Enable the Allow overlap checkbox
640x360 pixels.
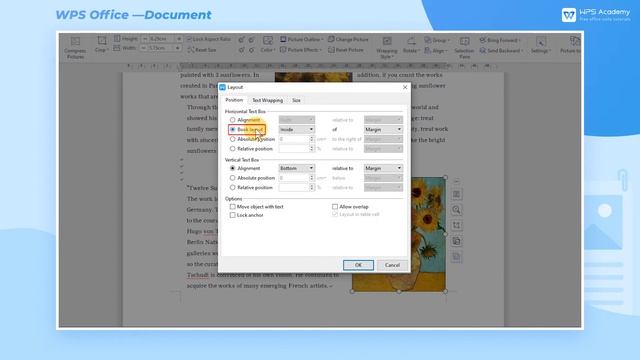[x=335, y=207]
